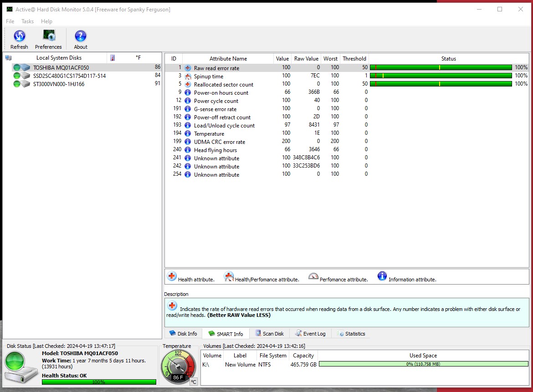
Task: Click the temperature gauge dial
Action: [x=178, y=365]
